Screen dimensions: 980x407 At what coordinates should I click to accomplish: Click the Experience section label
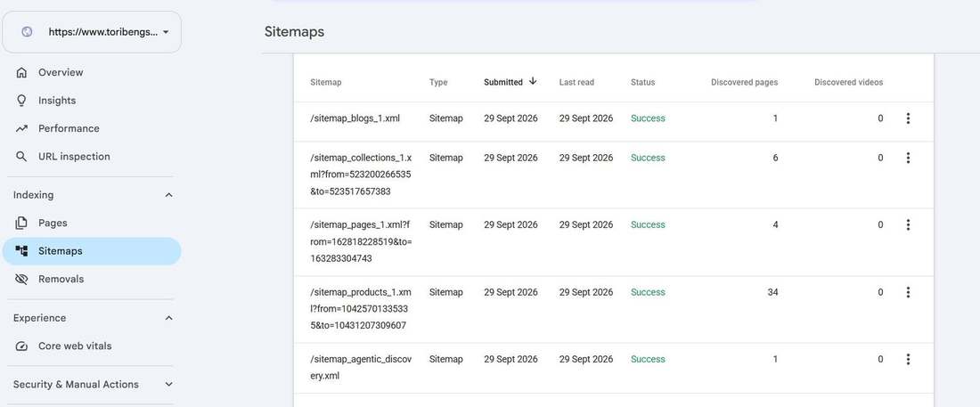[x=39, y=318]
